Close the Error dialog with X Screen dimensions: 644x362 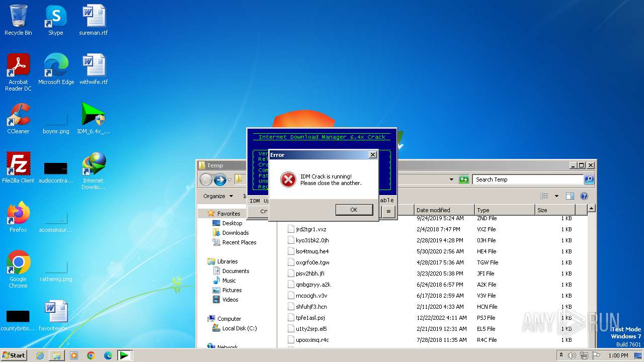pos(373,155)
